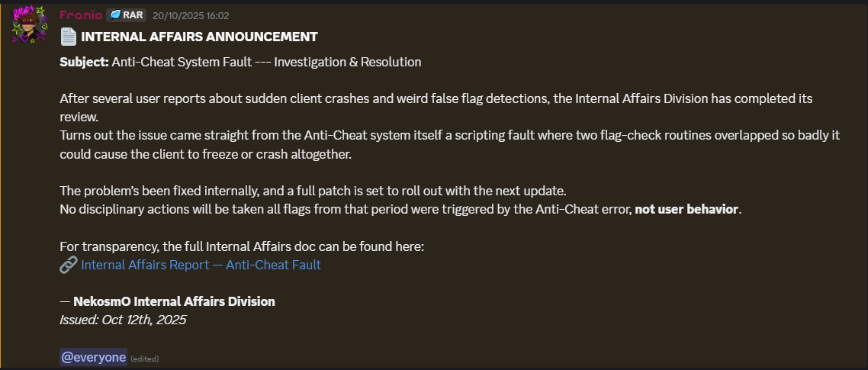Click the small (edited) label
The image size is (868, 370).
(144, 359)
